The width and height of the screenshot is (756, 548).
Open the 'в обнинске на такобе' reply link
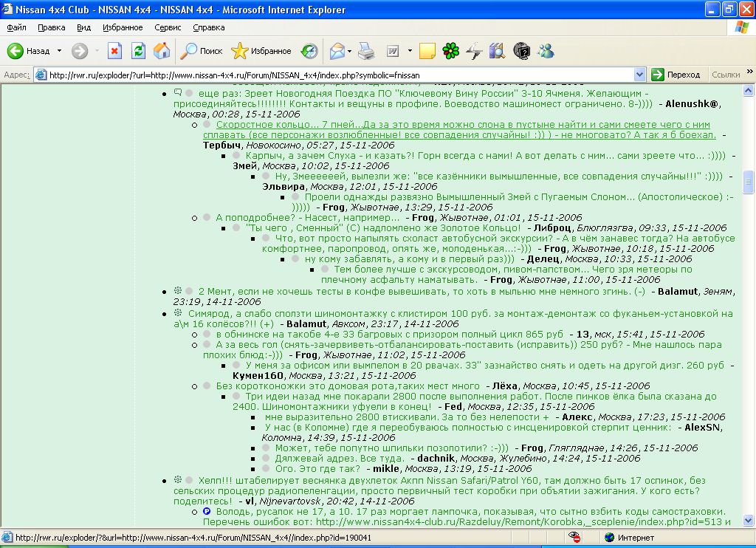(x=390, y=335)
